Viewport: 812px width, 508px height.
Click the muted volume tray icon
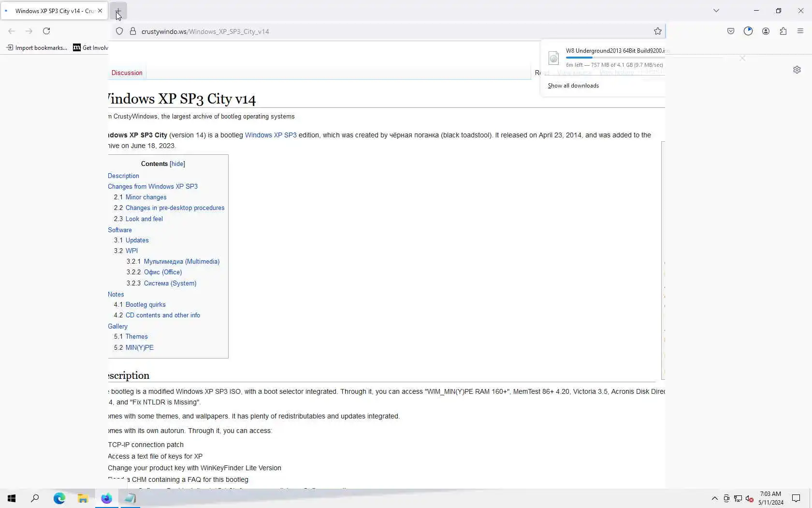(x=750, y=498)
